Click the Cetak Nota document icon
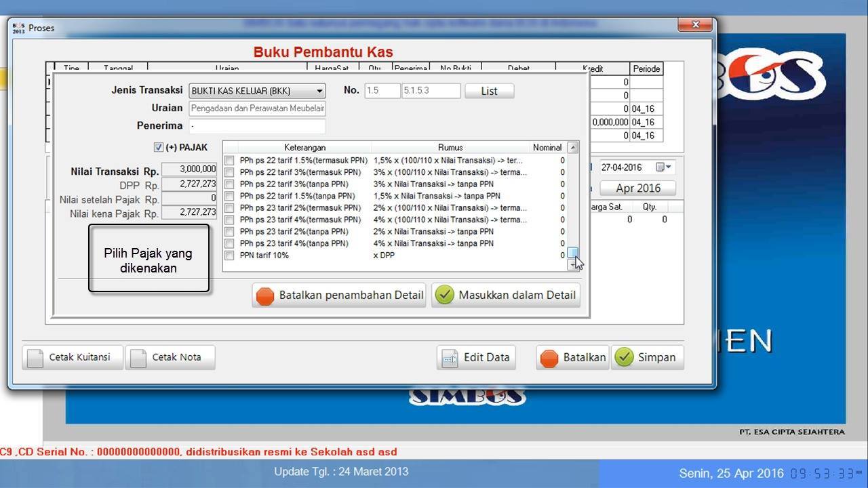Screen dimensions: 868x488 [138, 357]
